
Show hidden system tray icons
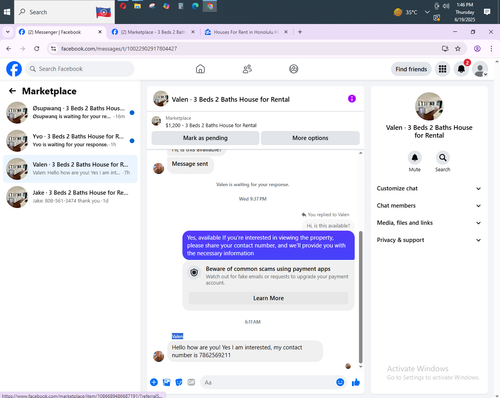tap(427, 12)
